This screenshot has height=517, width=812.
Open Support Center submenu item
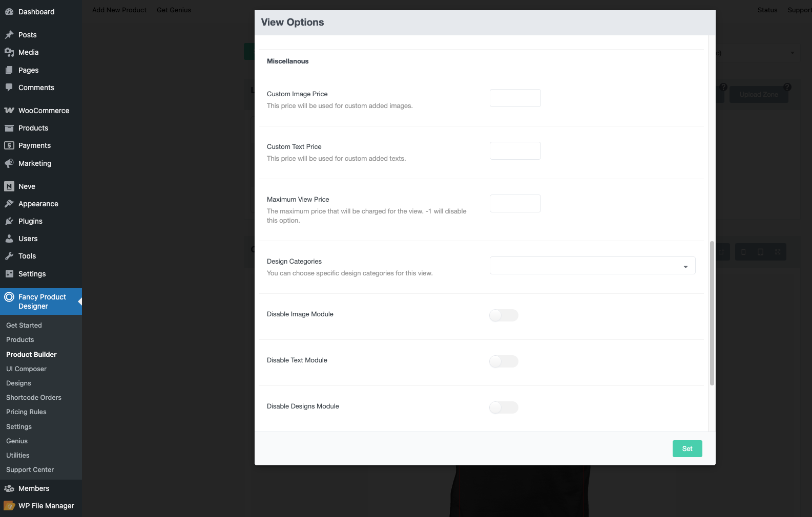tap(30, 469)
